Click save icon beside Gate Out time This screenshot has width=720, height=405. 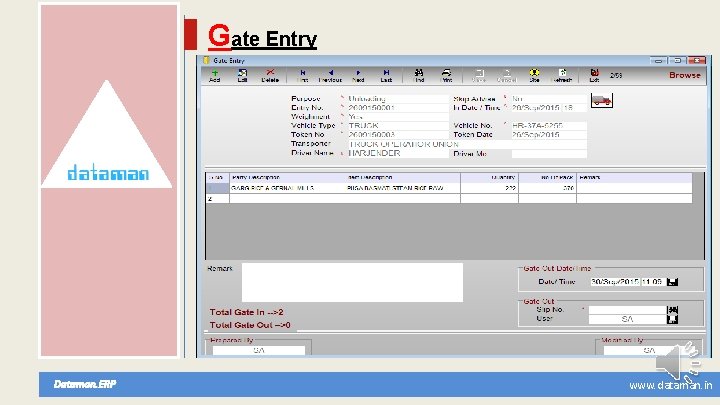pyautogui.click(x=672, y=282)
